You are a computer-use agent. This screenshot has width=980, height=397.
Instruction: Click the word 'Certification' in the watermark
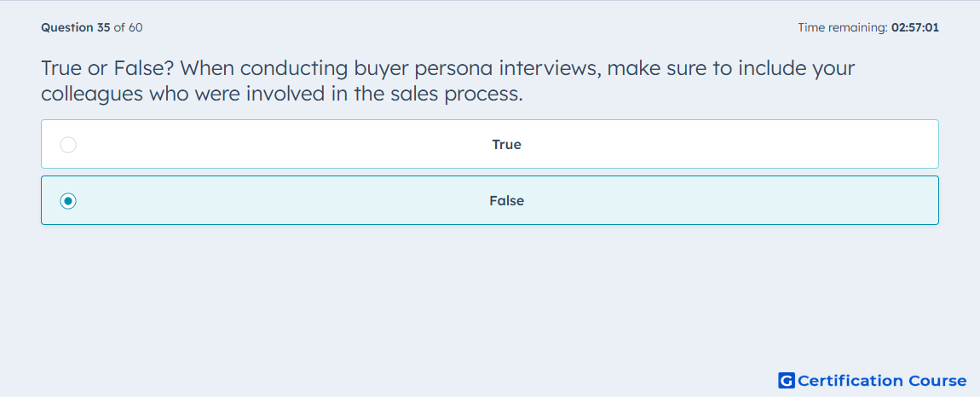click(x=850, y=380)
